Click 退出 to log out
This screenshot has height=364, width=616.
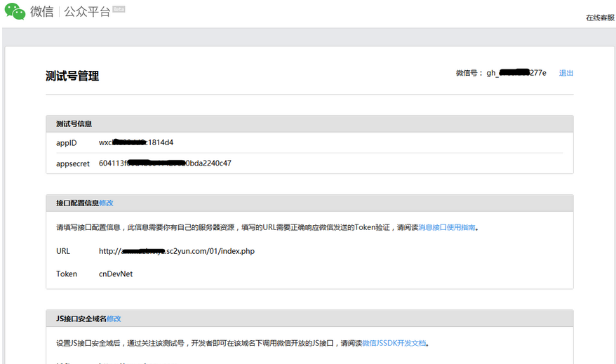tap(566, 73)
